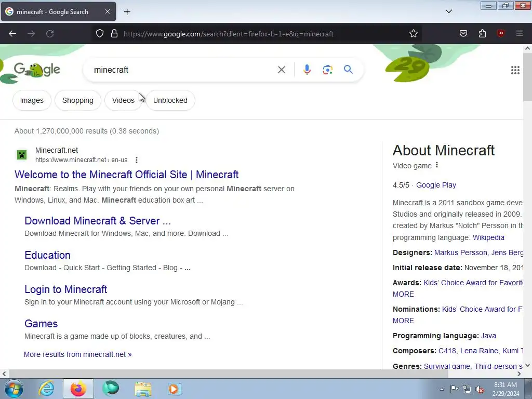The width and height of the screenshot is (532, 399).
Task: Click the Minecraft.net creeper favicon
Action: (x=22, y=155)
